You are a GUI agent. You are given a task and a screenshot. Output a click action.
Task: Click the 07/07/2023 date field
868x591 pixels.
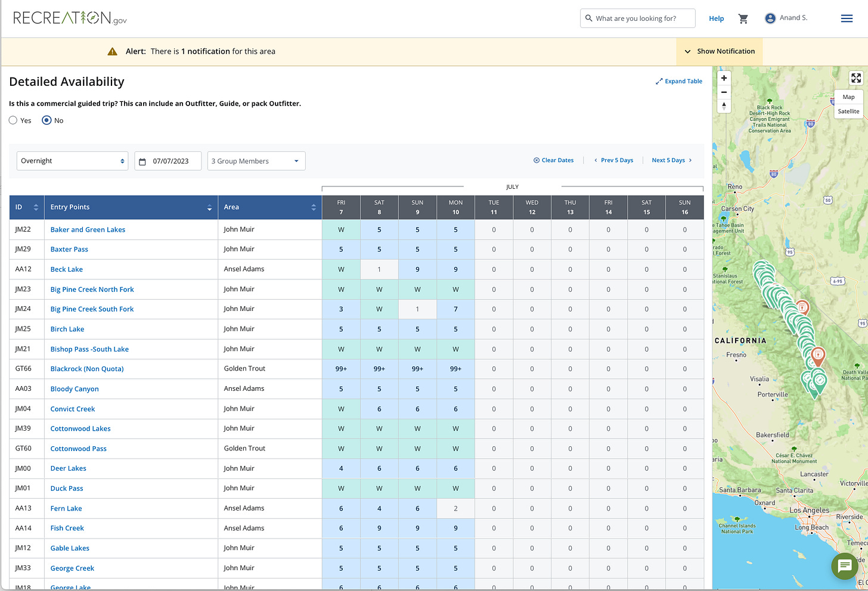pos(168,161)
